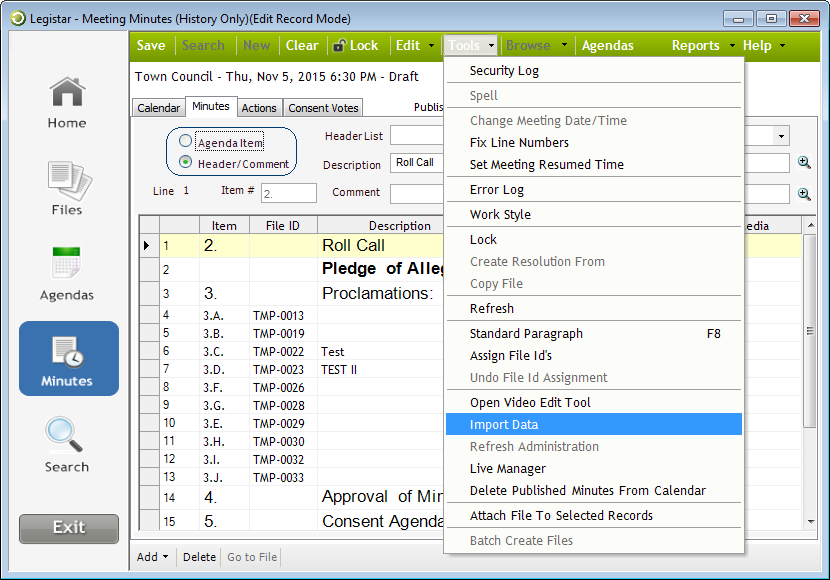Choose Security Log from Tools menu

coord(594,70)
